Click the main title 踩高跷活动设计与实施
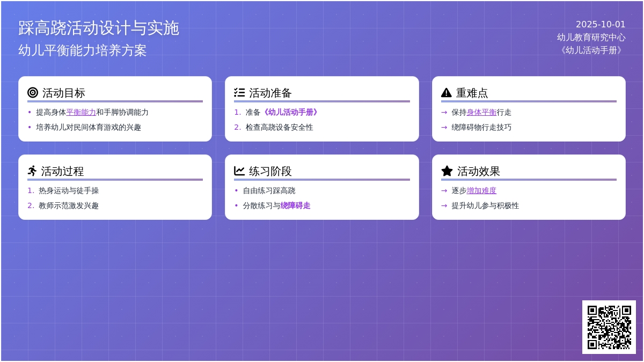The height and width of the screenshot is (362, 644). pos(99,28)
